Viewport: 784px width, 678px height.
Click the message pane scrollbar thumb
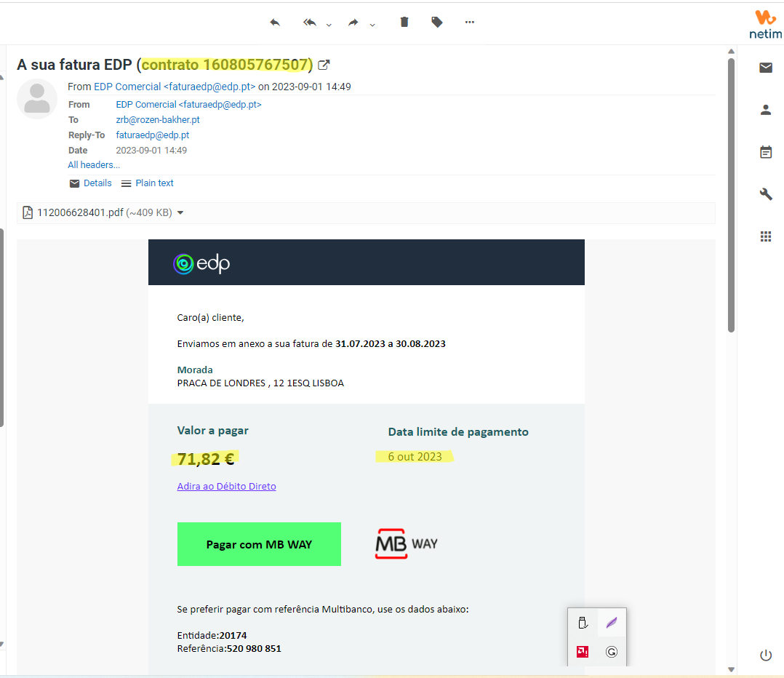[731, 195]
